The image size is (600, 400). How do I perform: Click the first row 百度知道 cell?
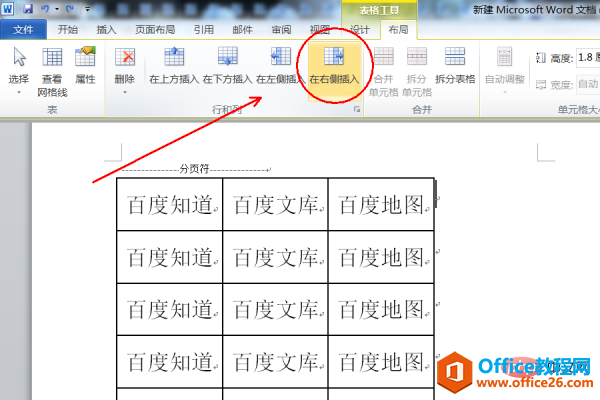click(x=170, y=204)
